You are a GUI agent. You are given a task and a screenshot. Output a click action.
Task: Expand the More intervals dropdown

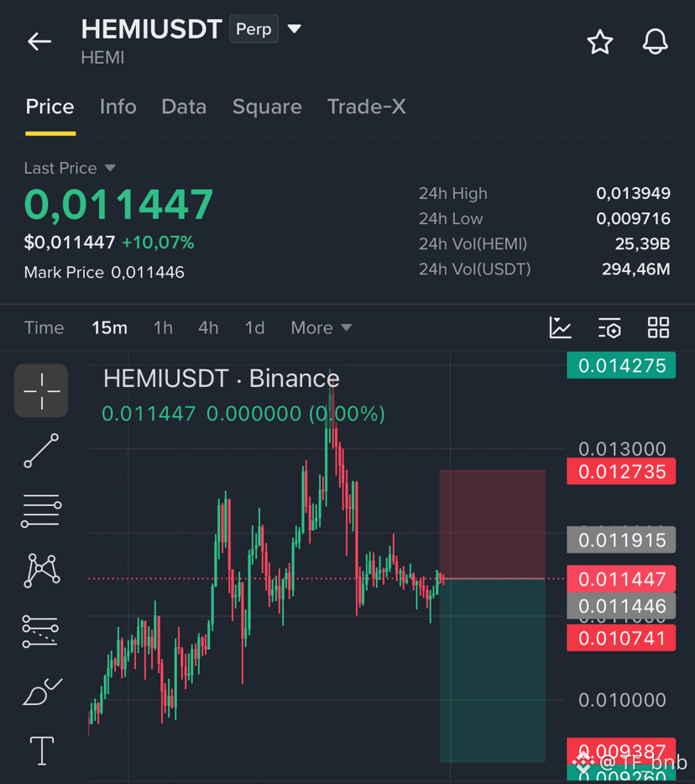[x=321, y=328]
